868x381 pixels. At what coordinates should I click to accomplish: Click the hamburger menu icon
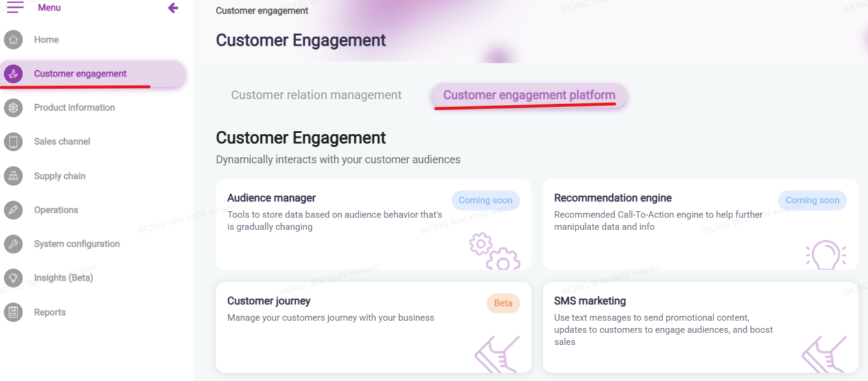[15, 7]
